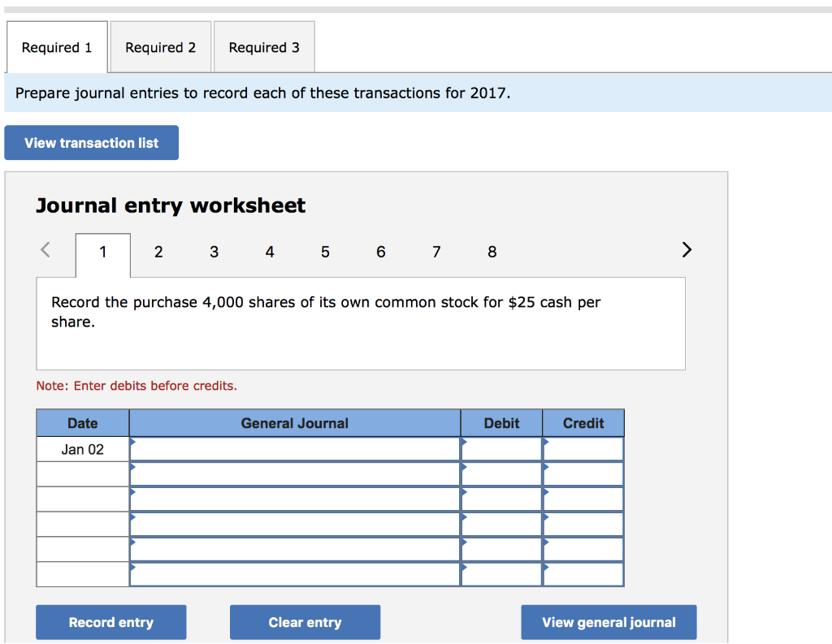Open View general journal
Viewport: 832px width, 644px height.
[x=609, y=622]
